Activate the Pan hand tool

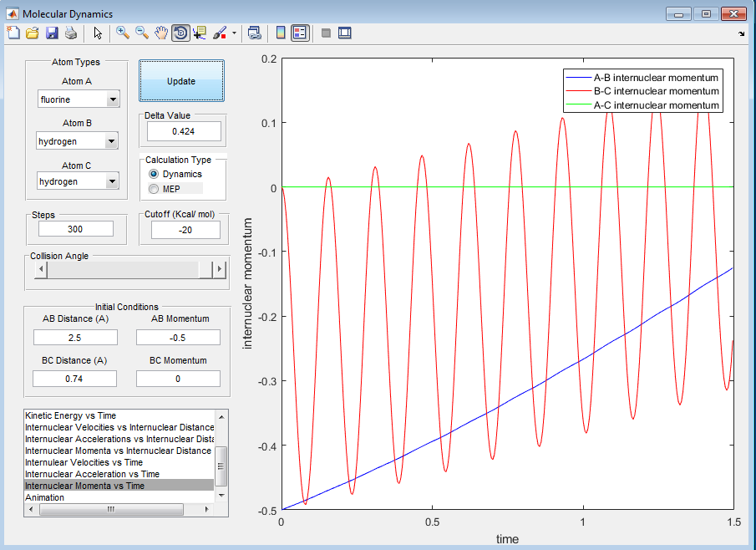coord(161,33)
